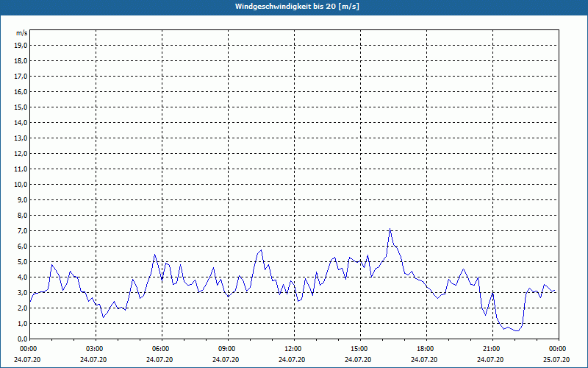The height and width of the screenshot is (368, 588).
Task: Click the 21:00 time axis label
Action: (491, 349)
